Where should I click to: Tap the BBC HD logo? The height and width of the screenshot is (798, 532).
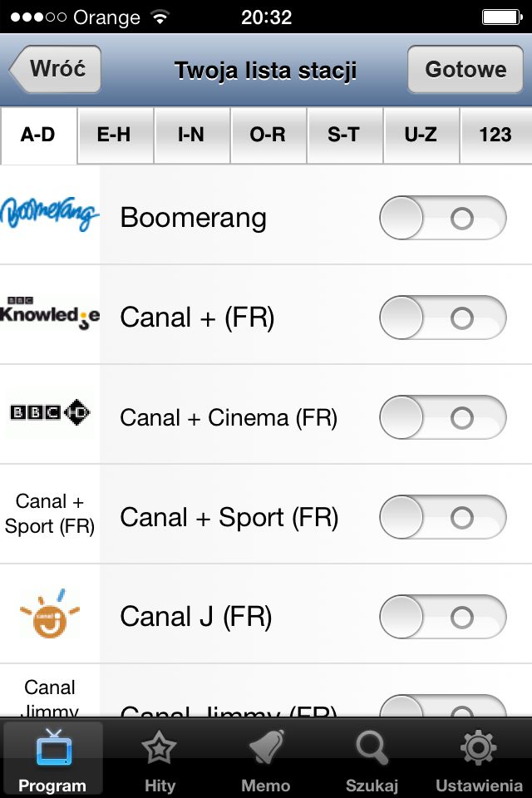pyautogui.click(x=50, y=411)
